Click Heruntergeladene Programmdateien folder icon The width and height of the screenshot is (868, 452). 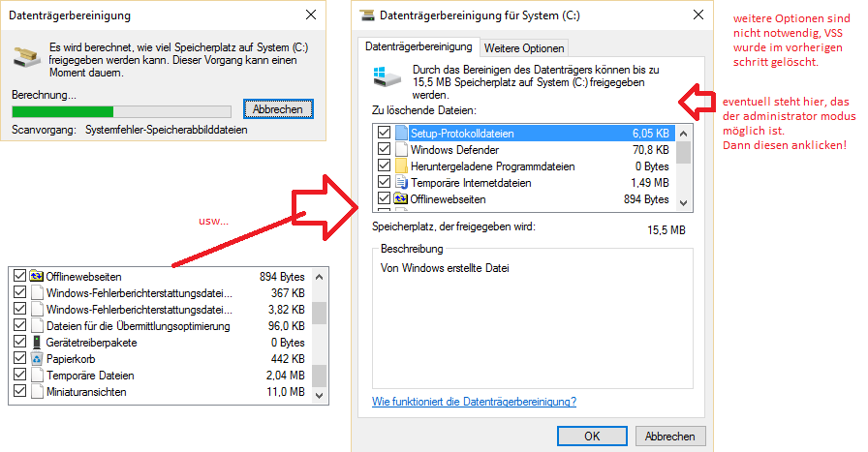[x=401, y=166]
